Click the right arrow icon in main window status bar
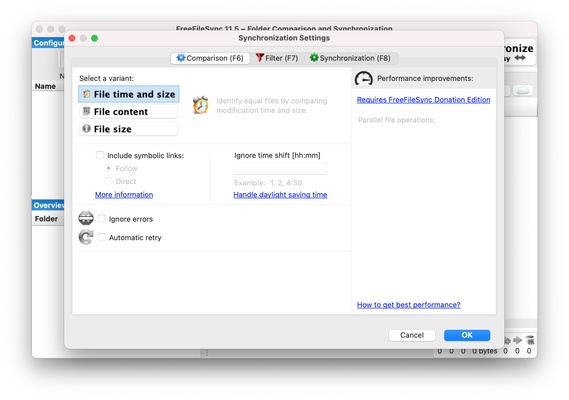The image size is (569, 400). 517,340
